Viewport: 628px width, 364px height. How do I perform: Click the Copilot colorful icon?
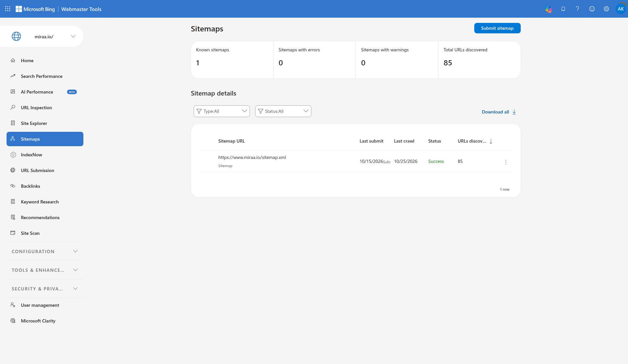(549, 9)
